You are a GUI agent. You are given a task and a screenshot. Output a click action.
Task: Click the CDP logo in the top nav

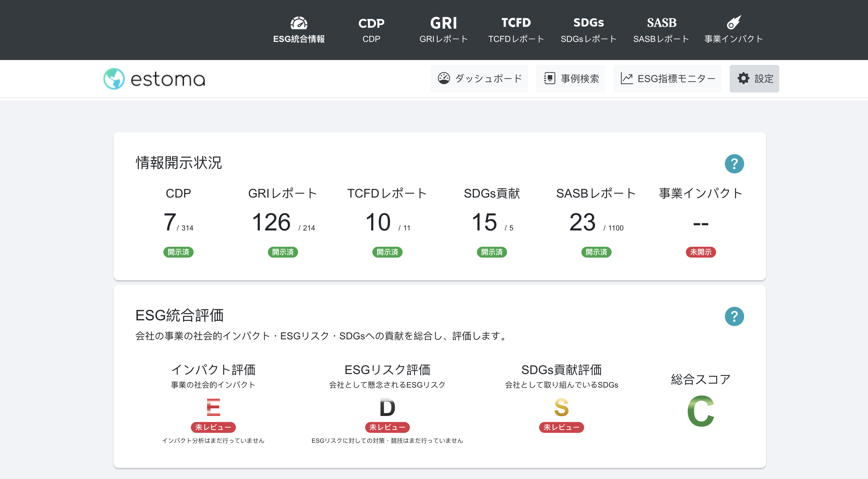click(371, 23)
